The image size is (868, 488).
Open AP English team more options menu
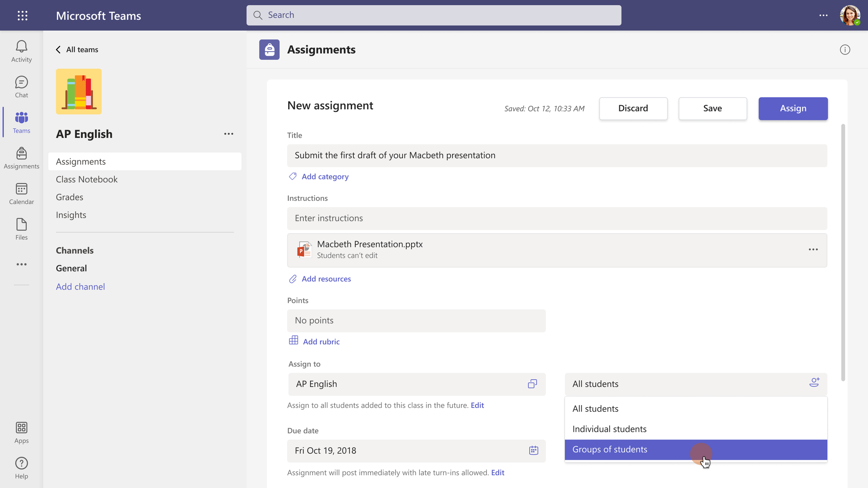tap(228, 134)
